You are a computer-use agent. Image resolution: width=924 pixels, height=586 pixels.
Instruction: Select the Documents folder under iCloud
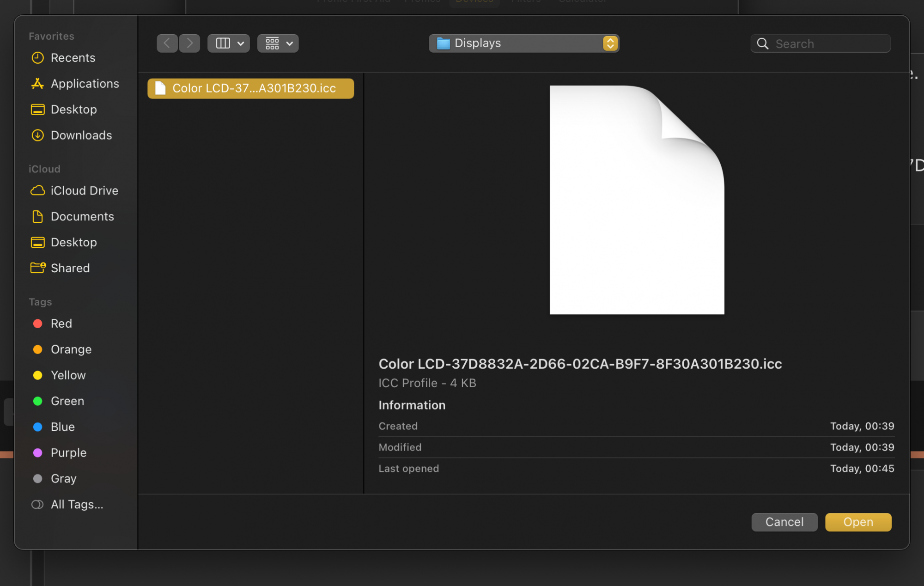82,217
